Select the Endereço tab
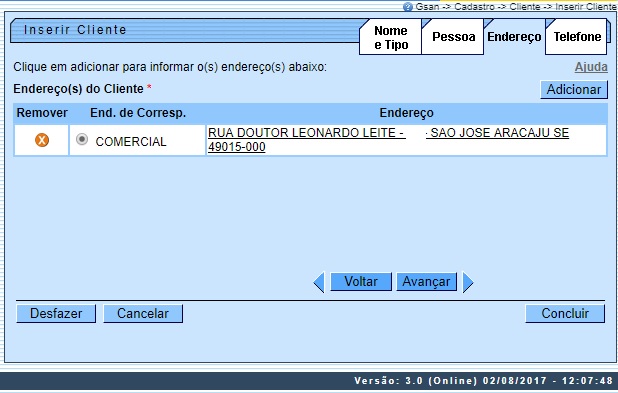Screen dimensions: 618x393 514,37
